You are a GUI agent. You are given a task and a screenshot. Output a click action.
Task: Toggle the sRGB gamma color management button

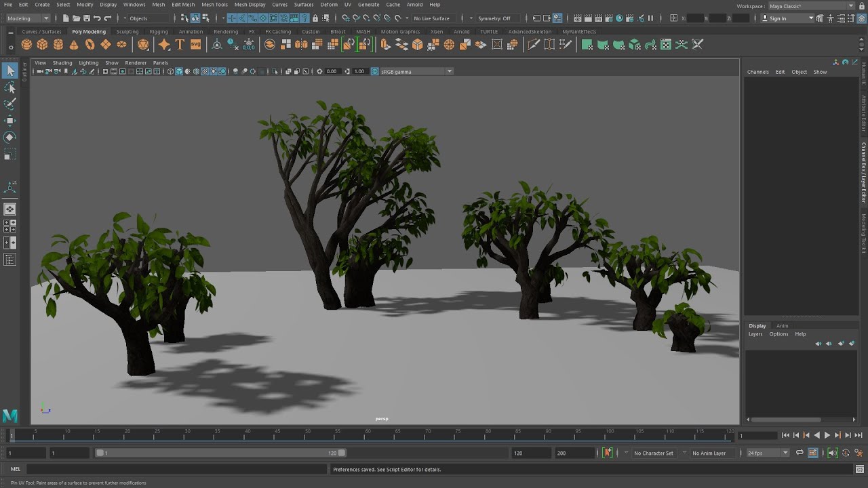click(x=374, y=71)
